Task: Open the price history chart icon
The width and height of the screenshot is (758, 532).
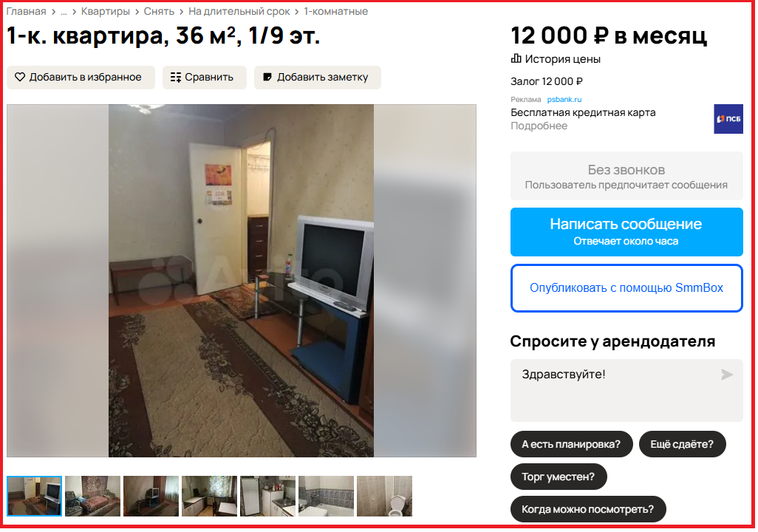Action: pyautogui.click(x=516, y=58)
